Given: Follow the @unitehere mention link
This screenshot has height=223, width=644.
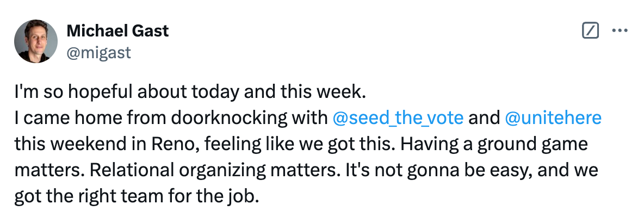Looking at the screenshot, I should pos(553,119).
